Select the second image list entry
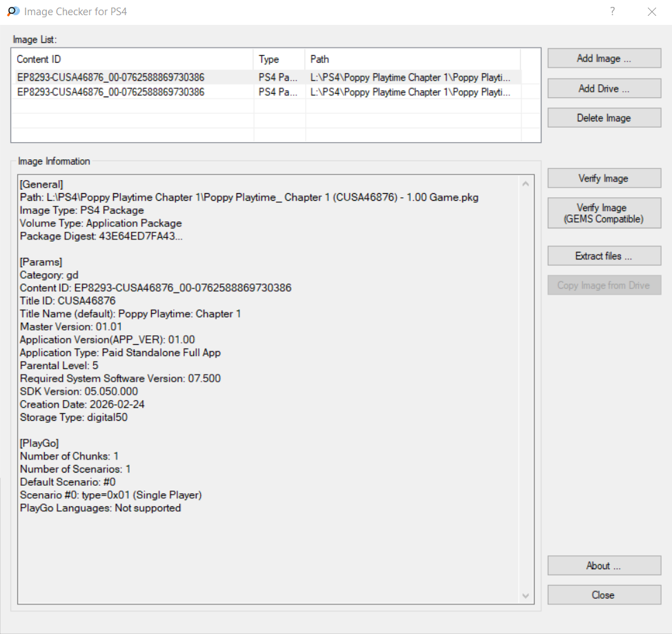 pyautogui.click(x=110, y=92)
